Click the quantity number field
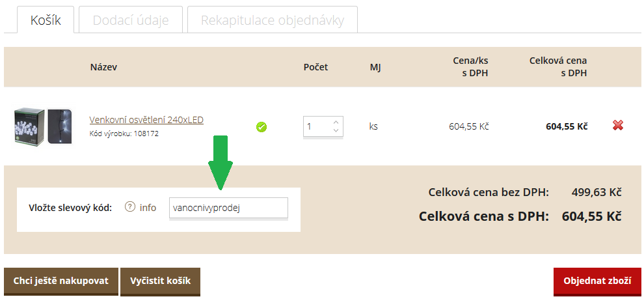 pyautogui.click(x=317, y=126)
